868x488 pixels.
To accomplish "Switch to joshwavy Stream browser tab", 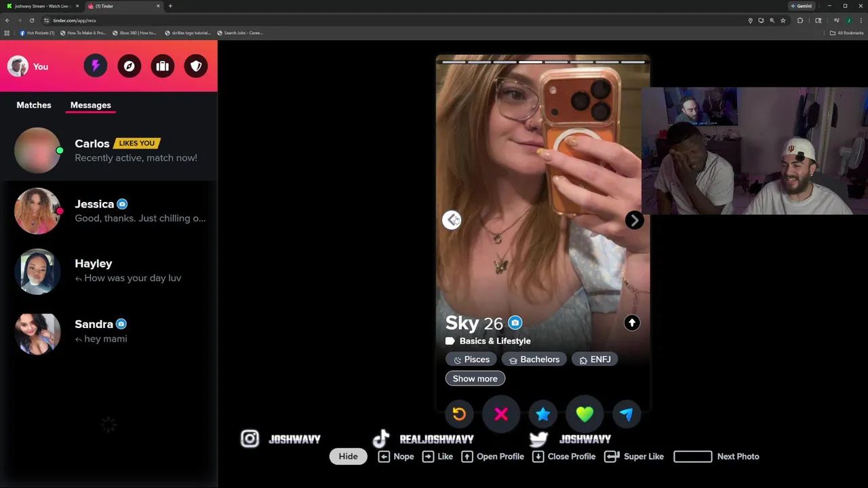I will point(41,6).
